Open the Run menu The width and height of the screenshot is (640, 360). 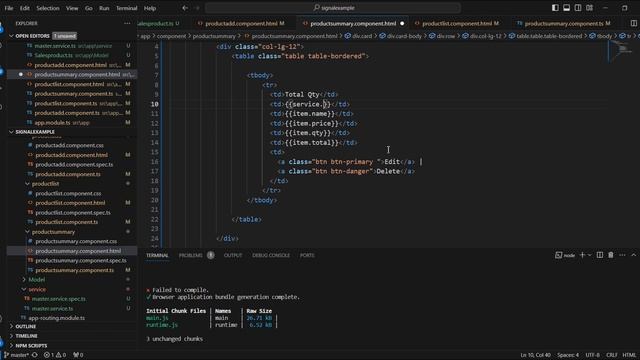point(104,8)
